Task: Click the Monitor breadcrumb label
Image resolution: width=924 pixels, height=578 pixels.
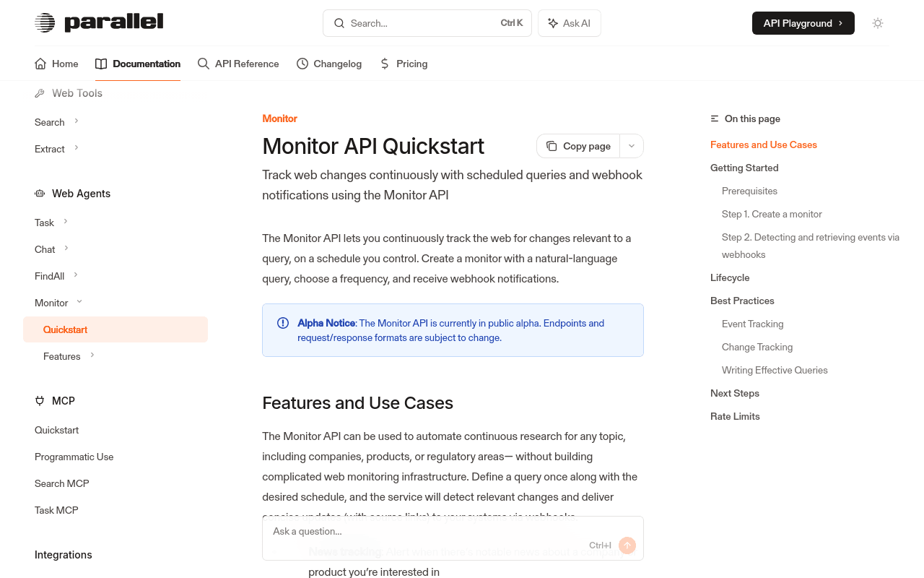Action: (279, 118)
